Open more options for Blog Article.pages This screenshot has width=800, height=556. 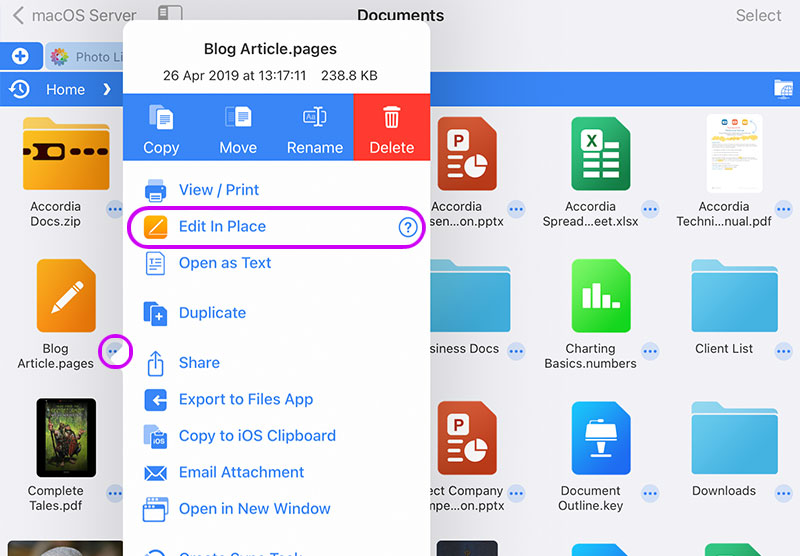point(115,351)
